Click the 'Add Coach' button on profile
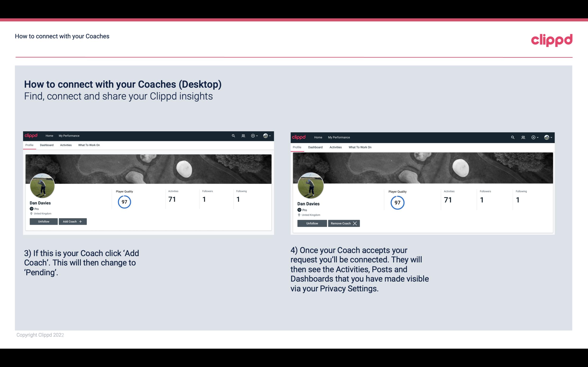588x367 pixels. coord(72,221)
